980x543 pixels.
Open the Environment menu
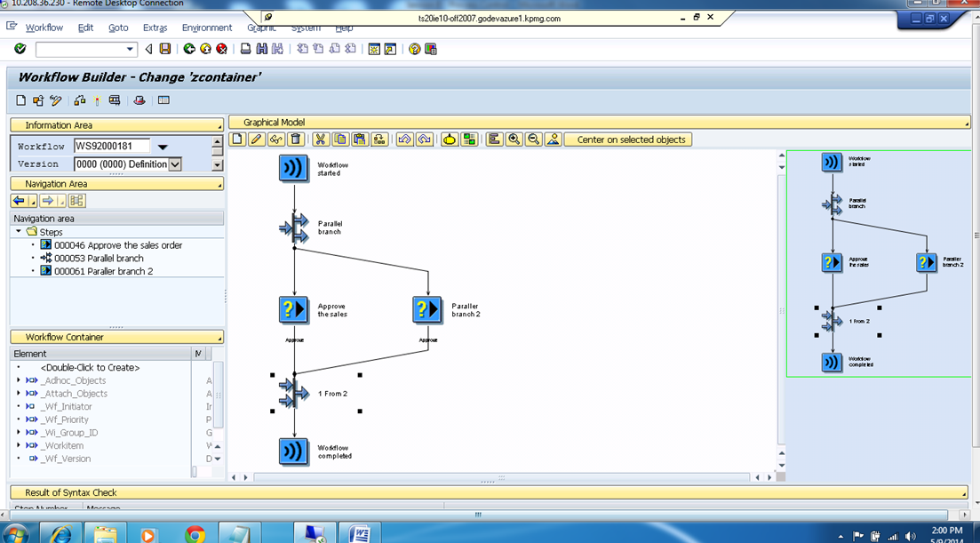click(206, 28)
